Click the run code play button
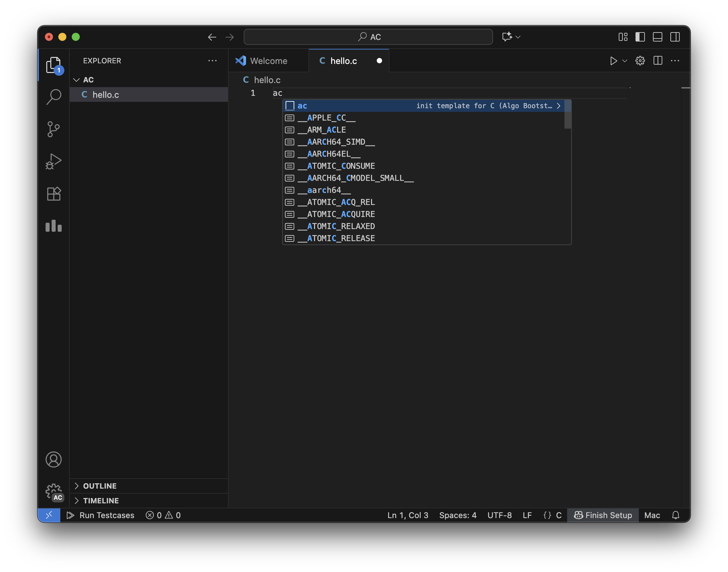 point(613,61)
